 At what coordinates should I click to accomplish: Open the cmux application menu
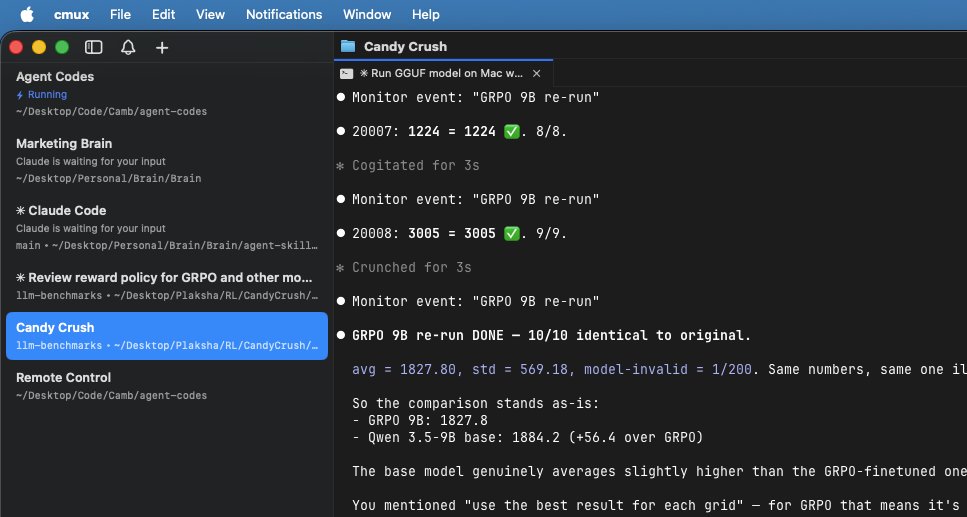coord(72,14)
